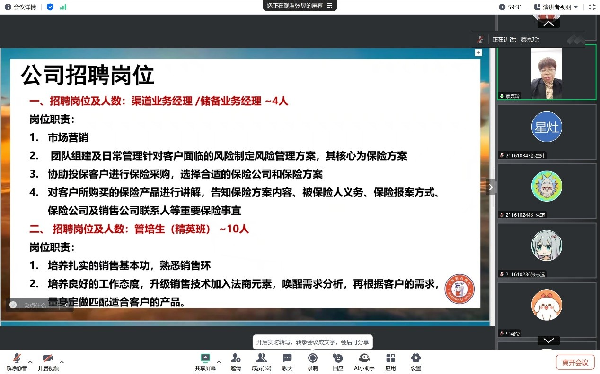Screen dimensions: 600x374
Task: Turn on the camera video
Action: click(x=48, y=361)
